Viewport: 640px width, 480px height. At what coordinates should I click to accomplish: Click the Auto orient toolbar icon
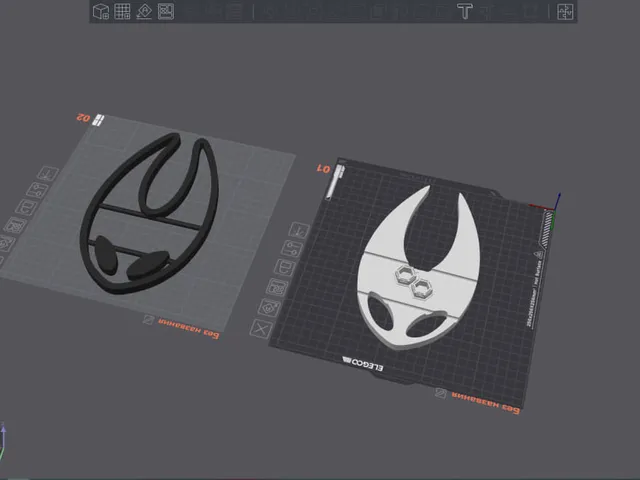(x=144, y=11)
